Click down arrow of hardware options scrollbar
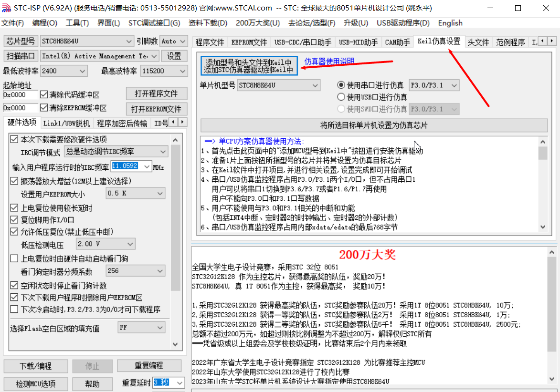560x392 pixels. pos(175,345)
